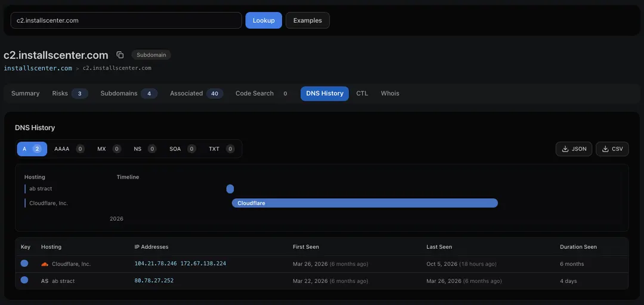Click the Last Seen column header
Screen dimensions: 644x305
coord(439,247)
